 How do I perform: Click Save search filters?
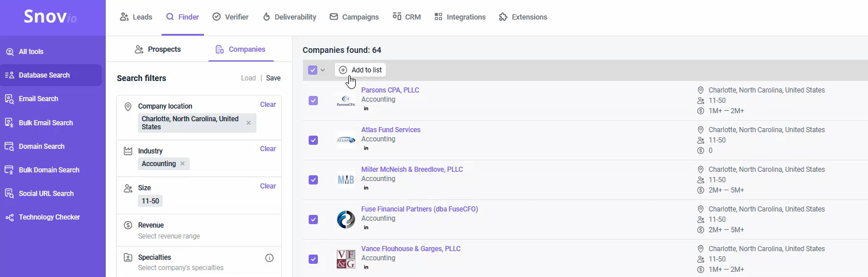click(274, 78)
